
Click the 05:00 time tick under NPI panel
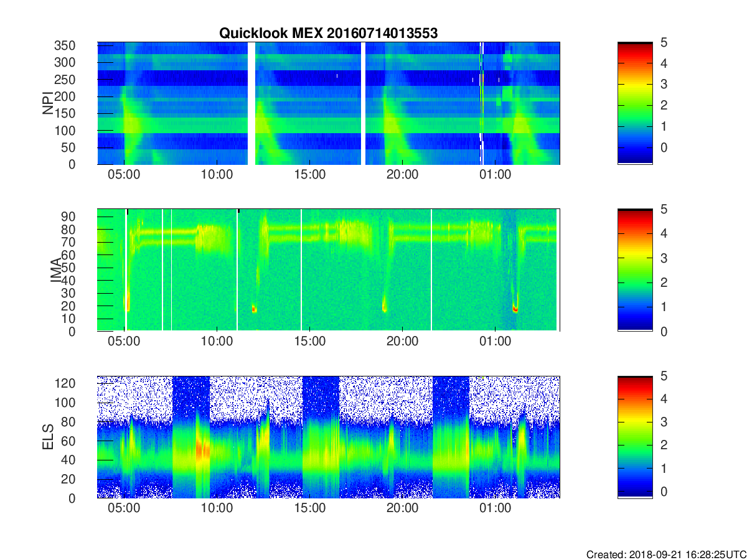pyautogui.click(x=125, y=175)
